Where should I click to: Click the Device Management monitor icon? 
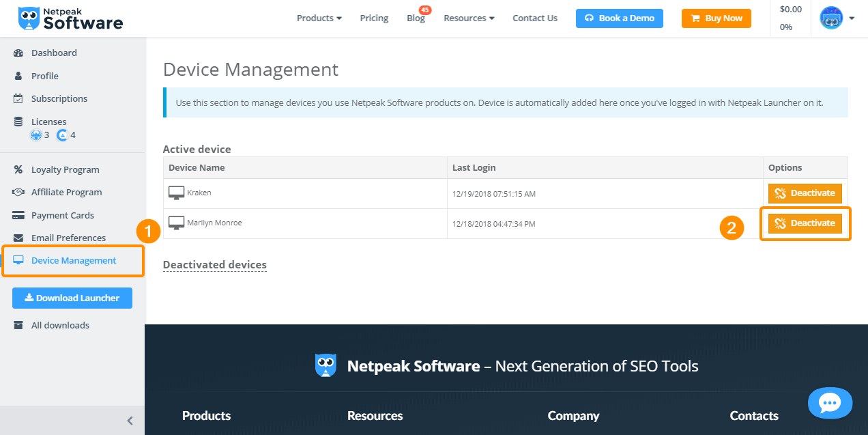click(18, 260)
